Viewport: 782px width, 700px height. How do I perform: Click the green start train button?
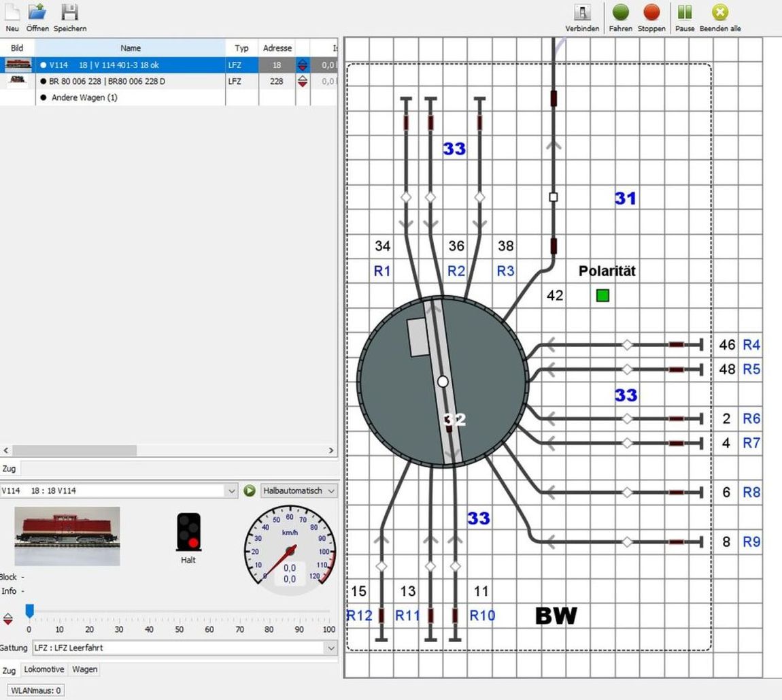coord(250,490)
